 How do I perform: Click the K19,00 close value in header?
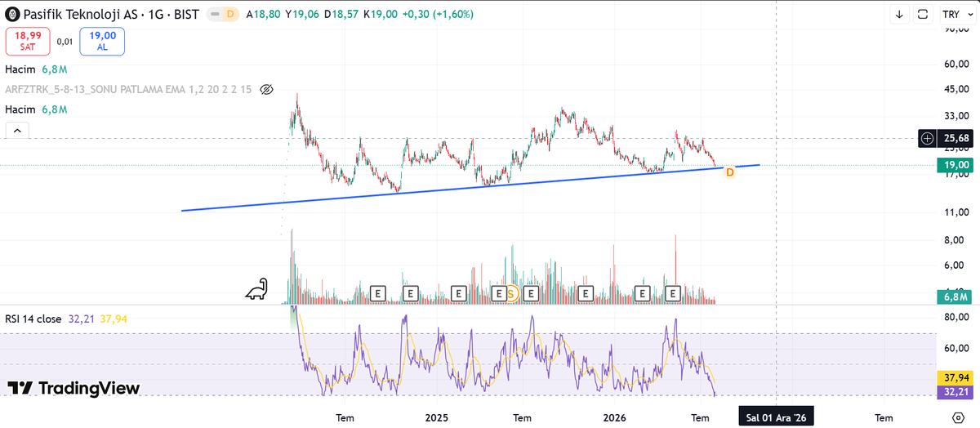[379, 15]
